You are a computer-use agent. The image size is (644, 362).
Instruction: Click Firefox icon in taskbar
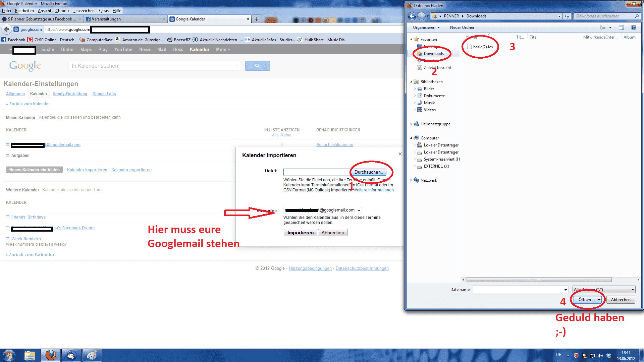[51, 355]
